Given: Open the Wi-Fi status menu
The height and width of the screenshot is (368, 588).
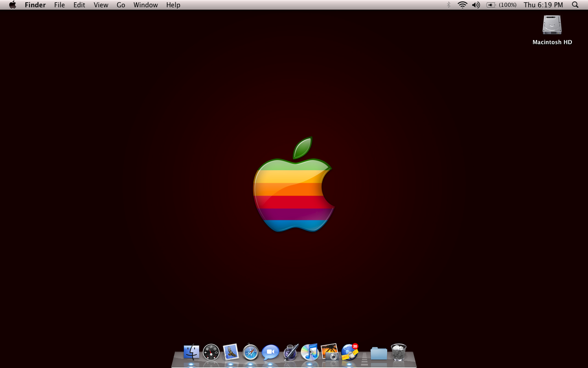Looking at the screenshot, I should click(x=463, y=5).
